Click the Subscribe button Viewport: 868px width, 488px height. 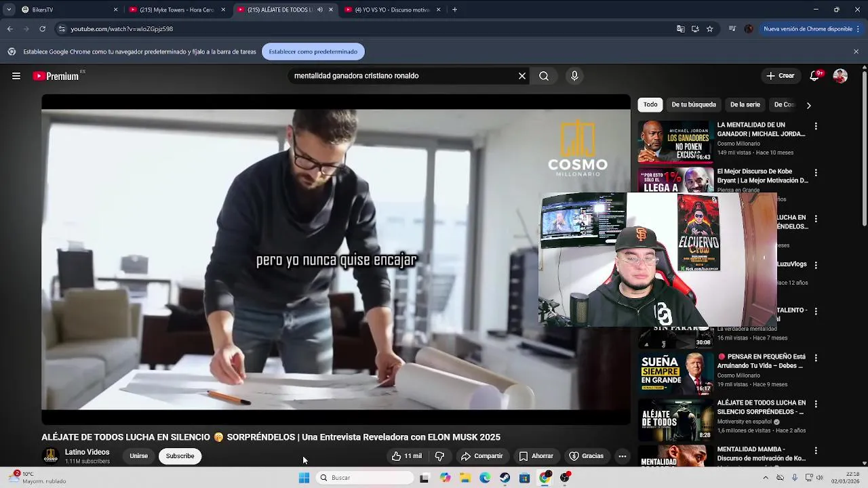[x=180, y=456]
